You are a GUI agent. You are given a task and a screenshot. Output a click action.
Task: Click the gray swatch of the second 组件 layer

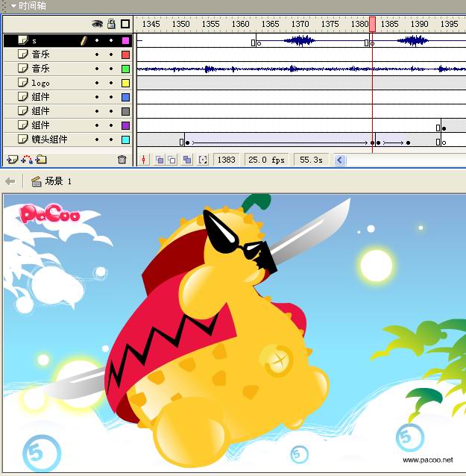125,111
